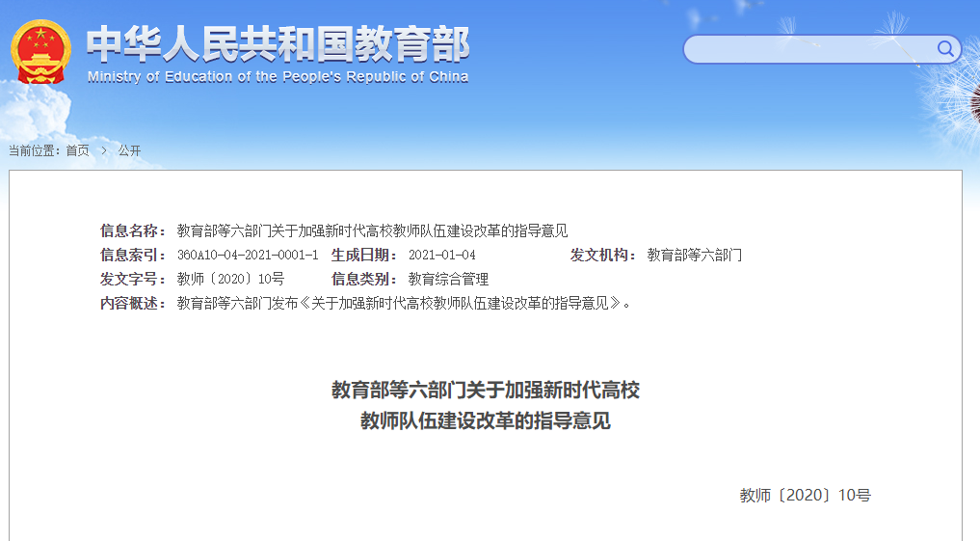The width and height of the screenshot is (980, 541).
Task: Select the document name after 信息名称
Action: [372, 230]
